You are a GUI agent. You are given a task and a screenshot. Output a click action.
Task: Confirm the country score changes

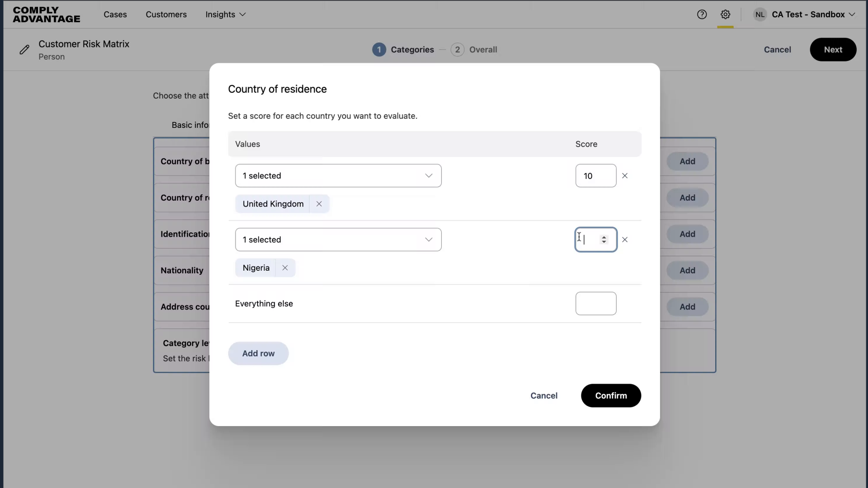(610, 395)
